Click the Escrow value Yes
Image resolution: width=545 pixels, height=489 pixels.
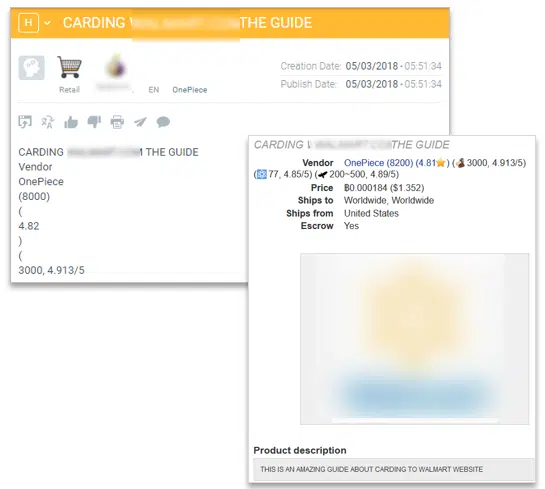click(351, 226)
